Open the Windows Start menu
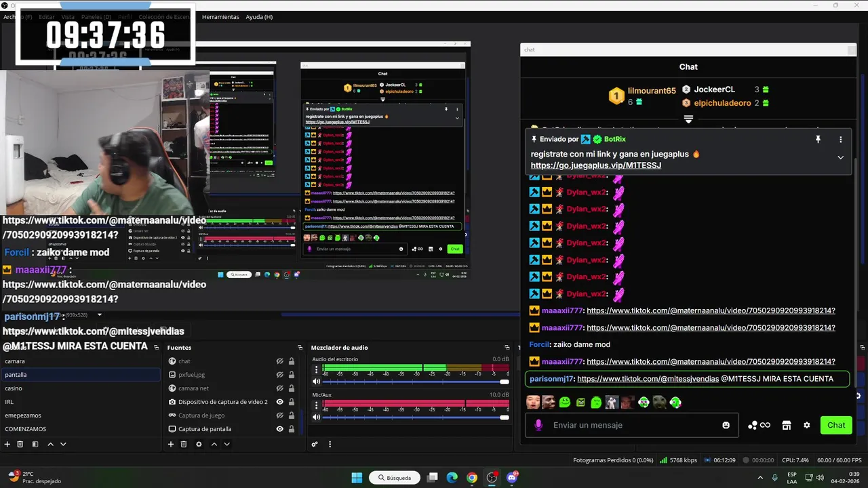Viewport: 868px width, 488px height. tap(357, 478)
